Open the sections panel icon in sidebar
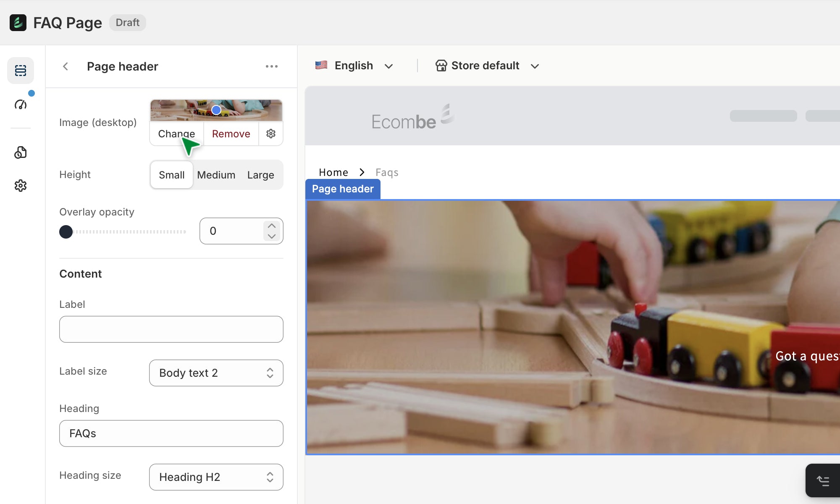The width and height of the screenshot is (840, 504). [x=21, y=70]
